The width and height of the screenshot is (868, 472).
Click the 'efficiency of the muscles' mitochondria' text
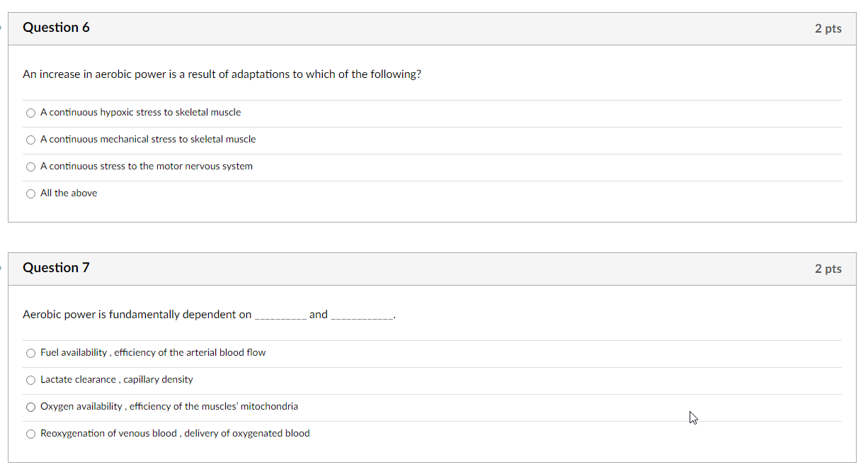click(214, 406)
